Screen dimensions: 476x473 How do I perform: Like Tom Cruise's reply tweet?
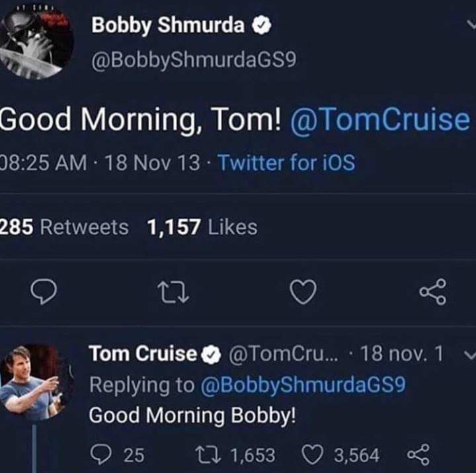point(311,455)
